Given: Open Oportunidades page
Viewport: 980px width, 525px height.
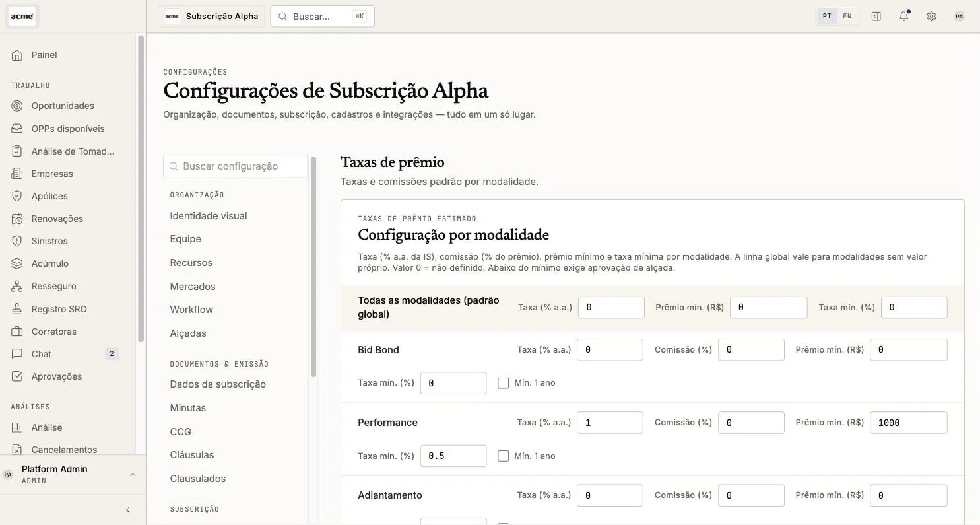Looking at the screenshot, I should tap(63, 106).
